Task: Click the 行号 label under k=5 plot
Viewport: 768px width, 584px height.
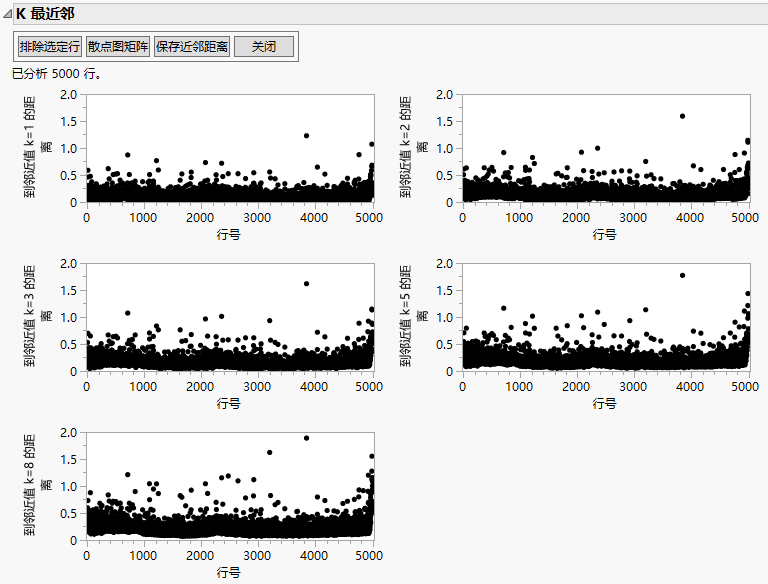Action: (x=605, y=404)
